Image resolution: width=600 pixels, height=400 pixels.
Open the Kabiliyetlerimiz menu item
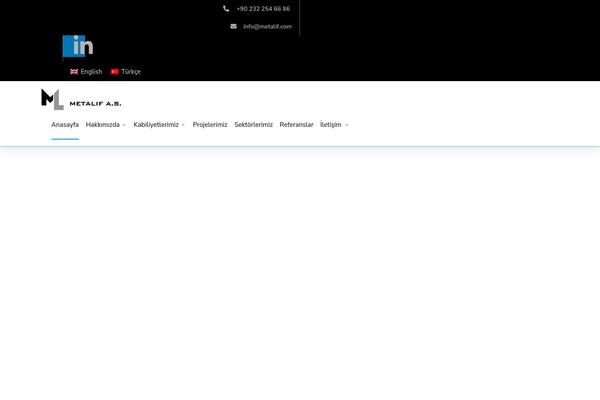pos(156,124)
